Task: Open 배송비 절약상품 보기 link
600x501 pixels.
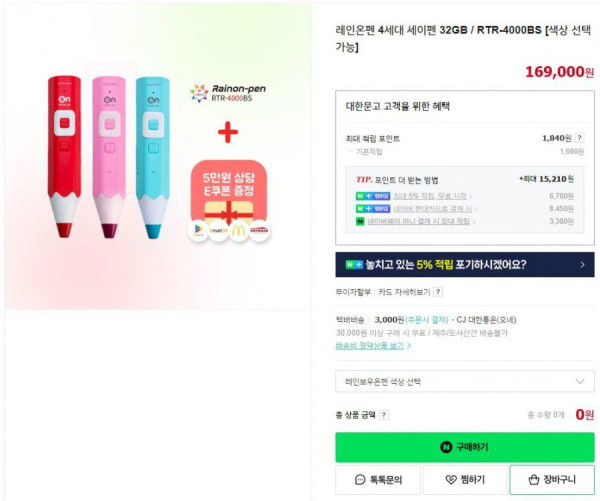Action: [373, 346]
